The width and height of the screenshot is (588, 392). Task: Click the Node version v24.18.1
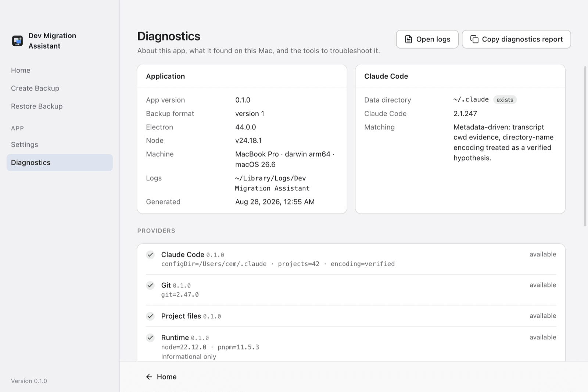[x=248, y=140]
